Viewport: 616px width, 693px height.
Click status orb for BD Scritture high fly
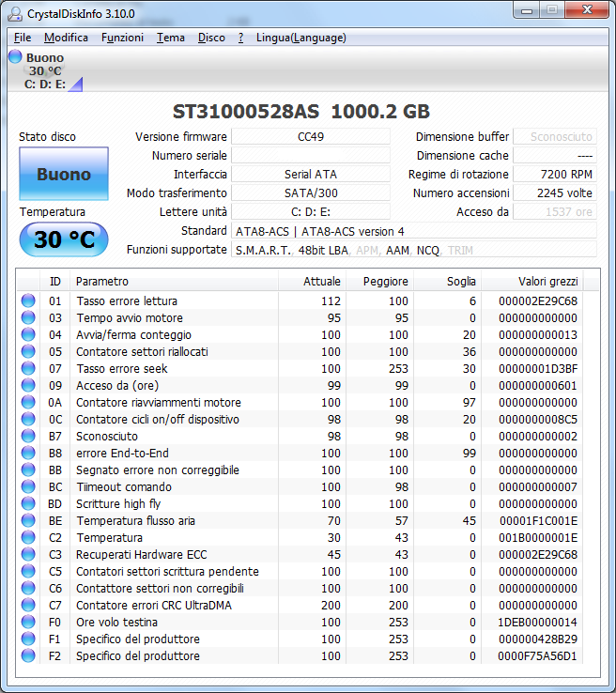click(28, 503)
